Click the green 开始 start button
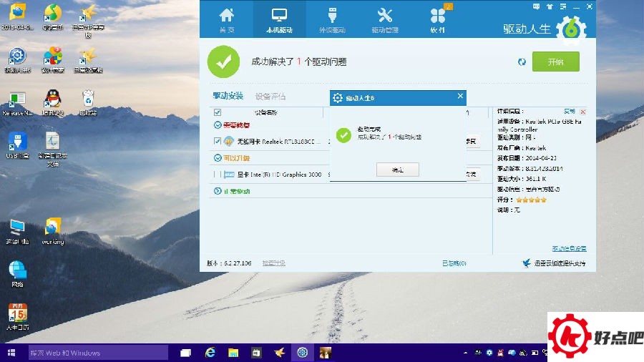The image size is (644, 362). (x=556, y=62)
